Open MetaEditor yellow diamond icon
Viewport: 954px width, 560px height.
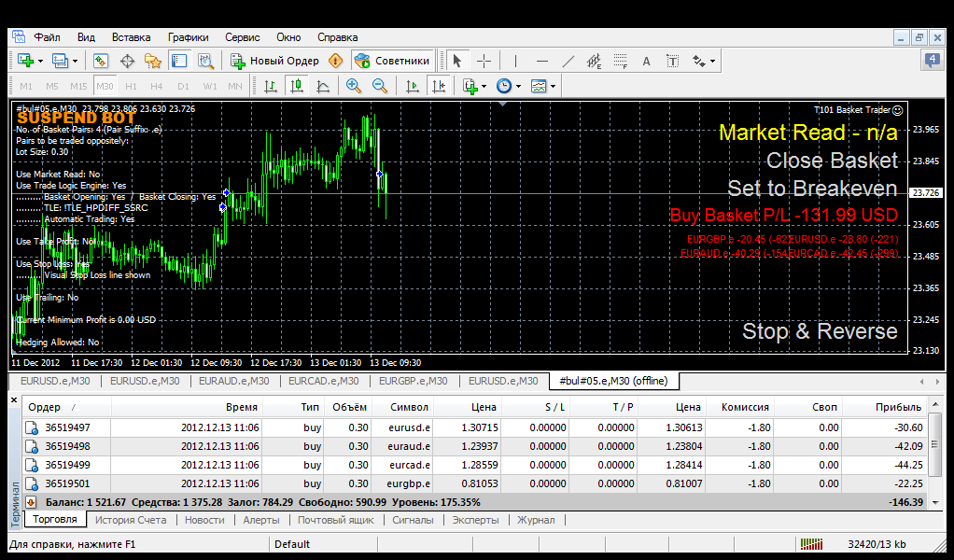[335, 61]
